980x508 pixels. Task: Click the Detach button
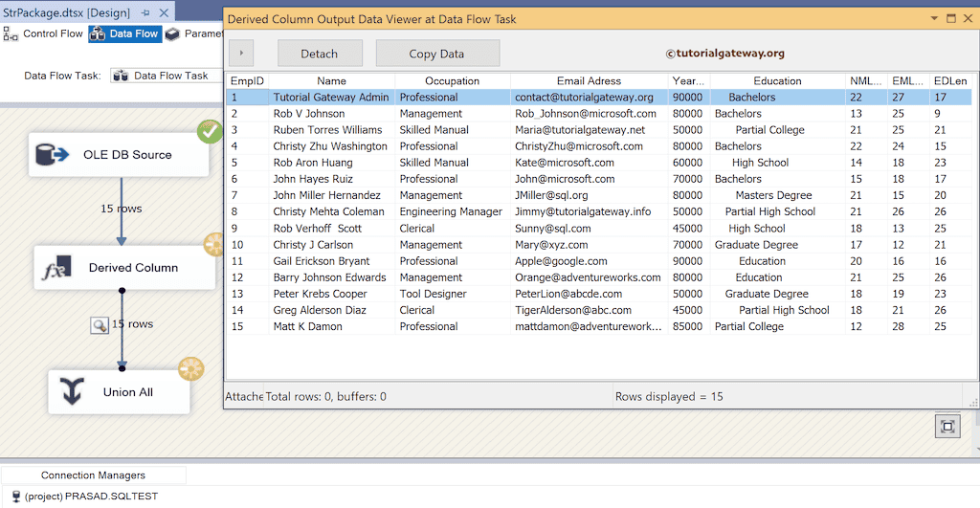[320, 54]
